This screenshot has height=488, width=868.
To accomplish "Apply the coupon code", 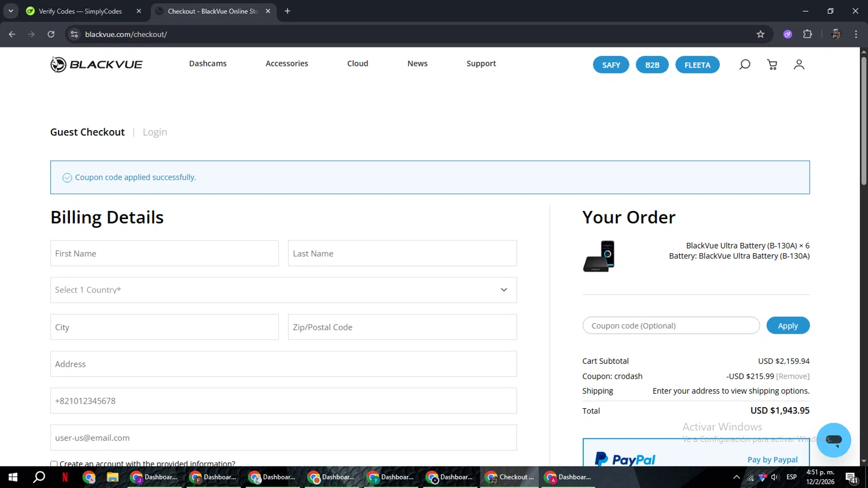I will (x=788, y=326).
